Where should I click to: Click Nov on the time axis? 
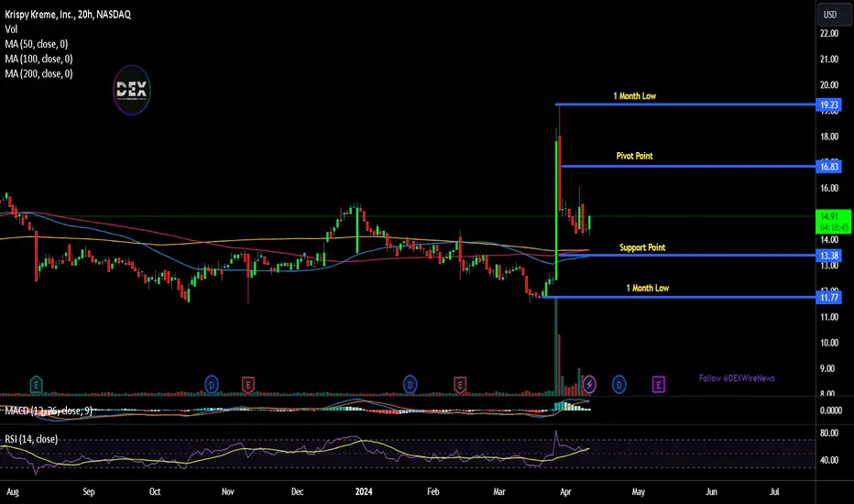[x=227, y=491]
